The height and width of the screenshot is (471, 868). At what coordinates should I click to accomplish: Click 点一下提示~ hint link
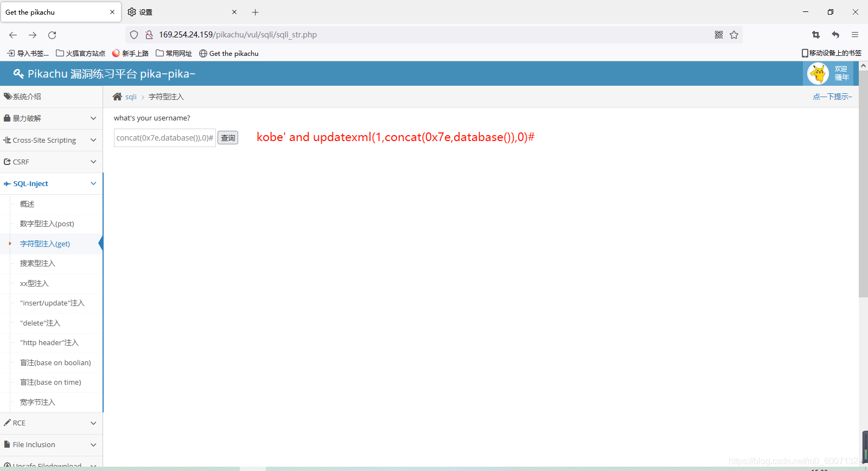833,97
